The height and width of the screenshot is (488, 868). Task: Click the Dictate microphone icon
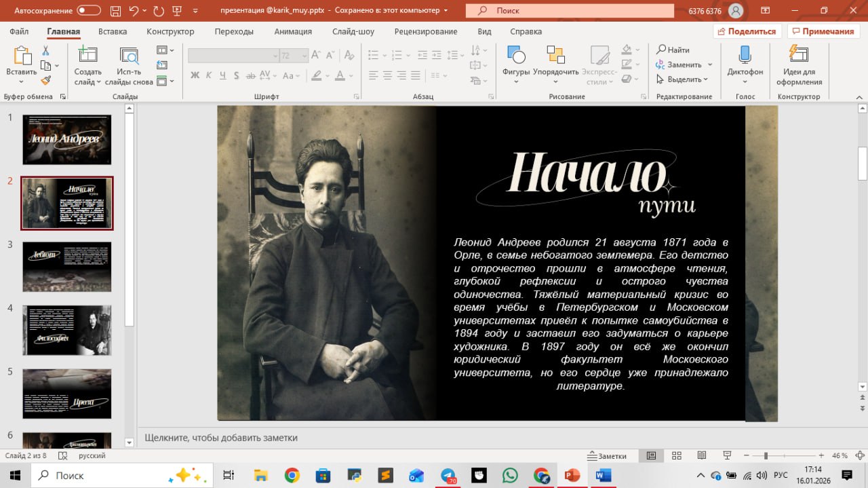(x=745, y=55)
